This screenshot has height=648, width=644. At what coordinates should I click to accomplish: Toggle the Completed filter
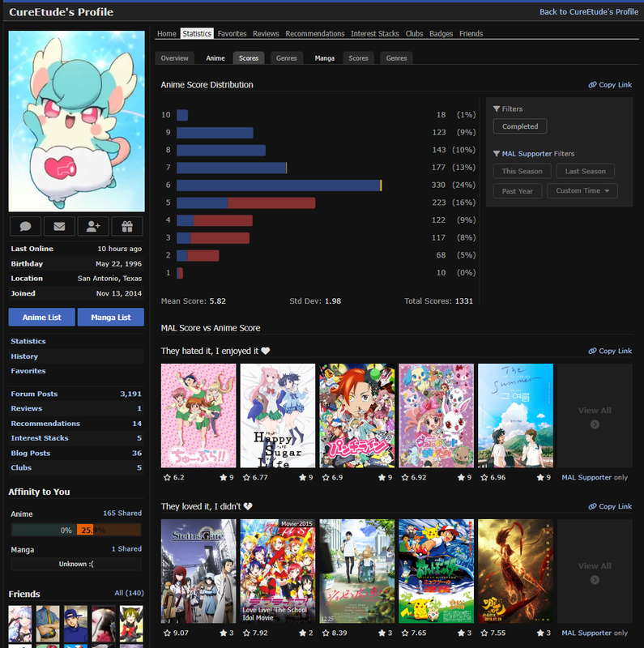click(520, 126)
